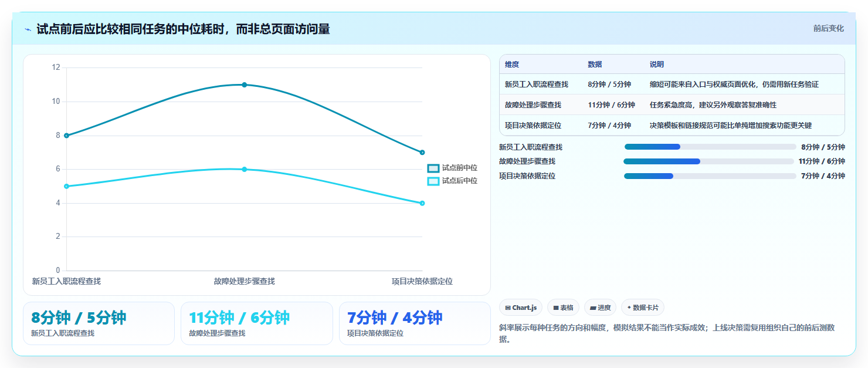The width and height of the screenshot is (868, 368).
Task: Click the x-axis label 新员工入职流程查找
Action: (x=66, y=282)
